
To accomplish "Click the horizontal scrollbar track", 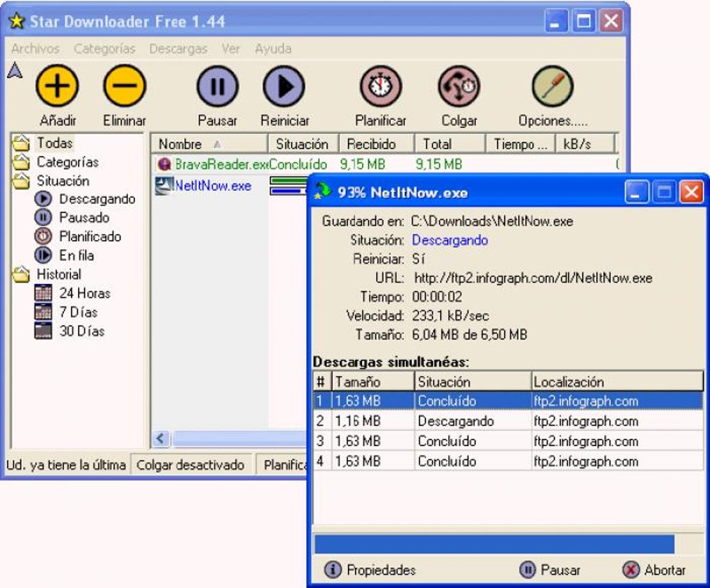I will (x=239, y=438).
